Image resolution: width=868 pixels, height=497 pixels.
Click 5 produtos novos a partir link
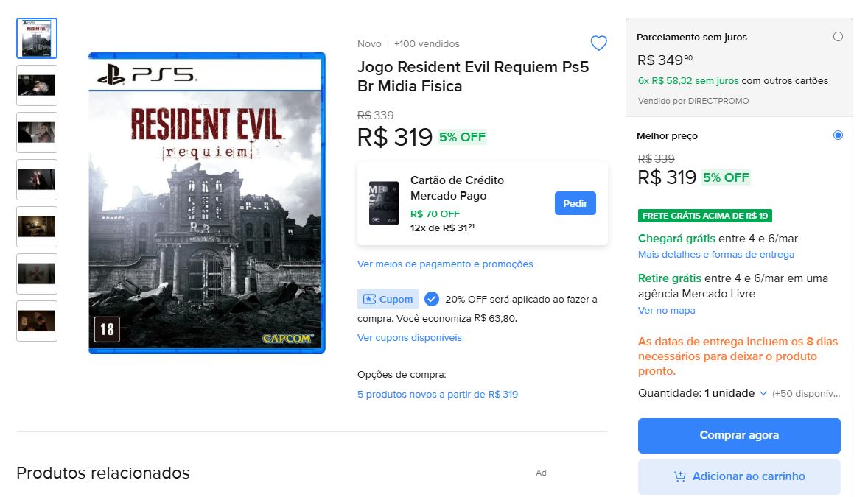tap(438, 394)
